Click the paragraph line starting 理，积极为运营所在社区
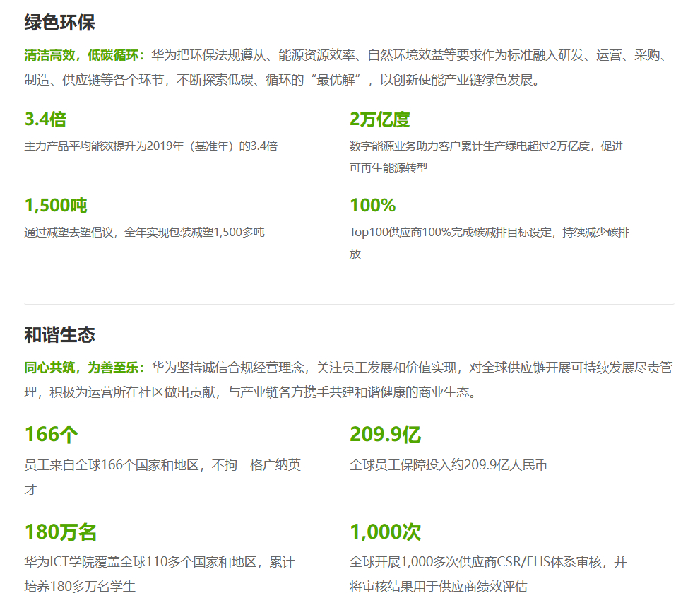The height and width of the screenshot is (615, 700). pos(251,392)
